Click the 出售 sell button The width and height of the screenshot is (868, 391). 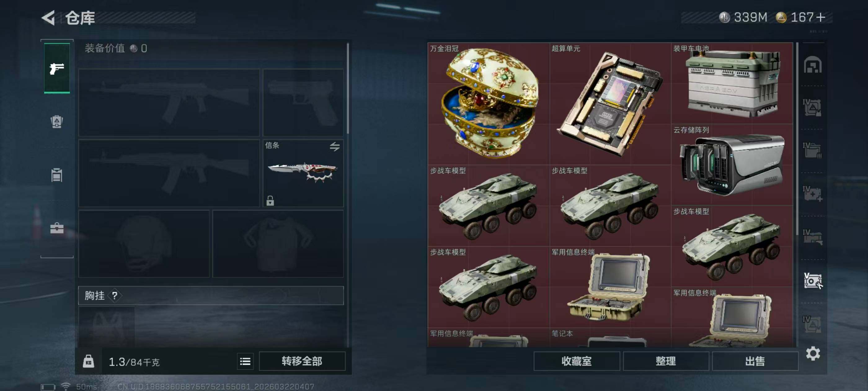[x=755, y=361]
